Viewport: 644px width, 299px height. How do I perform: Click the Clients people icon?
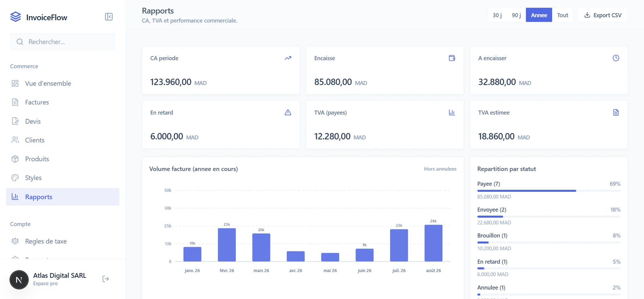(15, 140)
